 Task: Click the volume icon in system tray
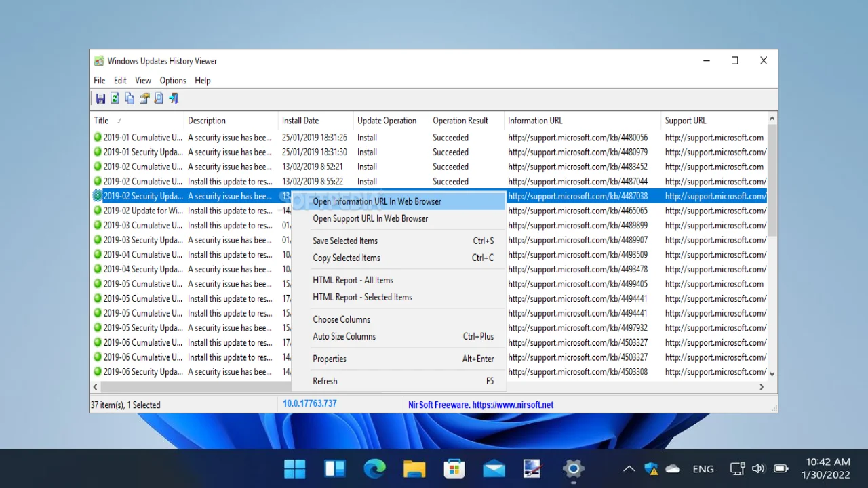tap(759, 468)
